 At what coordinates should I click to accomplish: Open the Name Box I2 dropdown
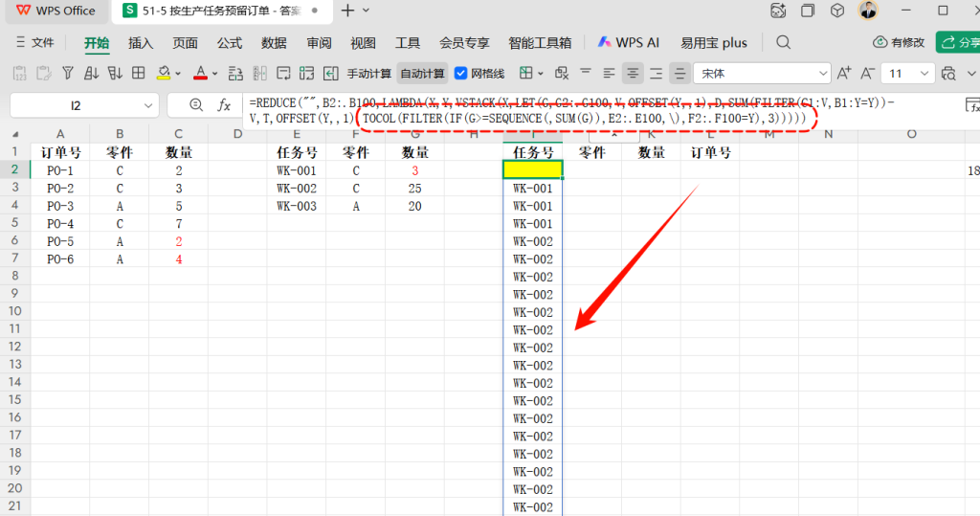(x=148, y=105)
